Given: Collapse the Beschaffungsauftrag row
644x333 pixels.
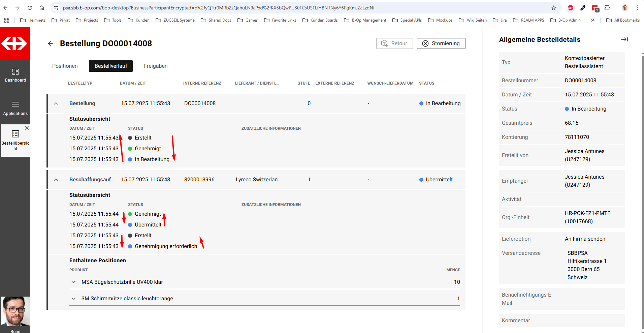Looking at the screenshot, I should (x=56, y=180).
